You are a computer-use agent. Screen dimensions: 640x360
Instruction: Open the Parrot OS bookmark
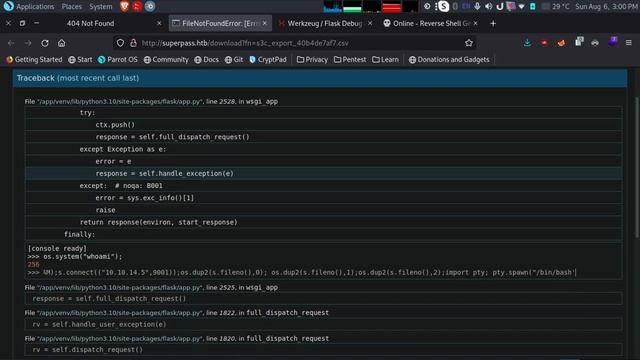click(x=118, y=60)
